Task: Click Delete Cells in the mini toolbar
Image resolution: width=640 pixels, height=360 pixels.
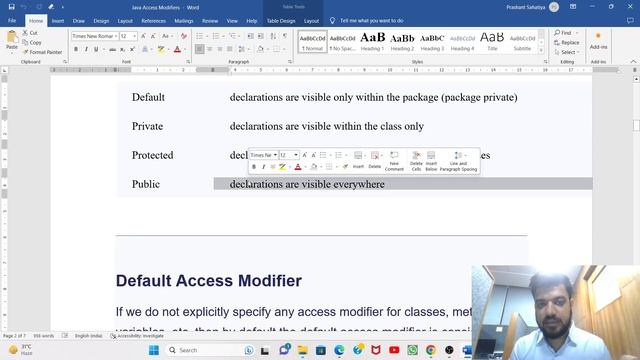Action: pos(416,161)
